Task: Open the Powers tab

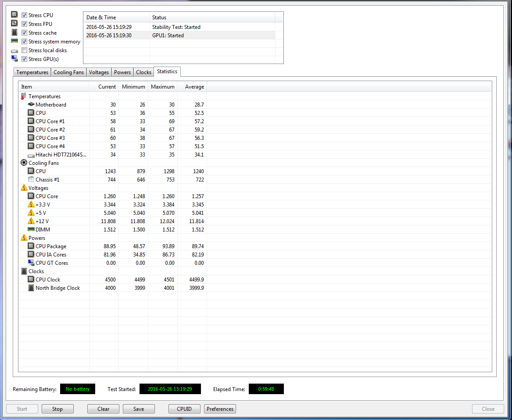Action: [x=122, y=72]
